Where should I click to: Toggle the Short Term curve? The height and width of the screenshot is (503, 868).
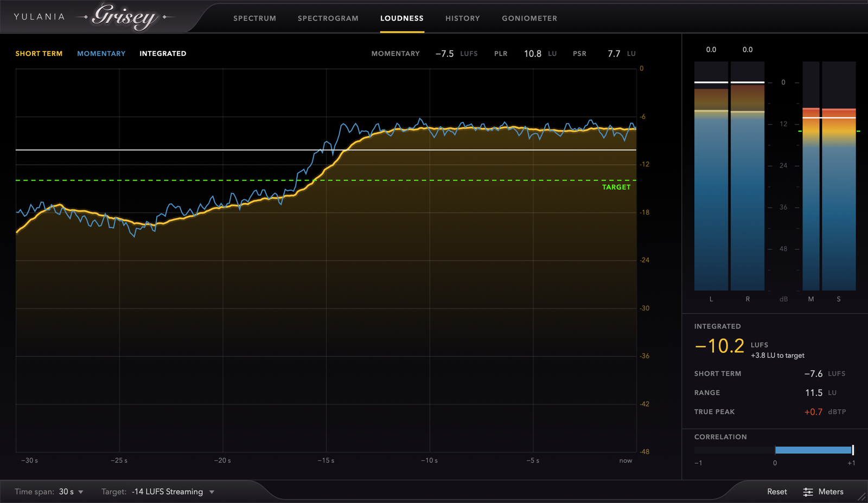point(39,54)
